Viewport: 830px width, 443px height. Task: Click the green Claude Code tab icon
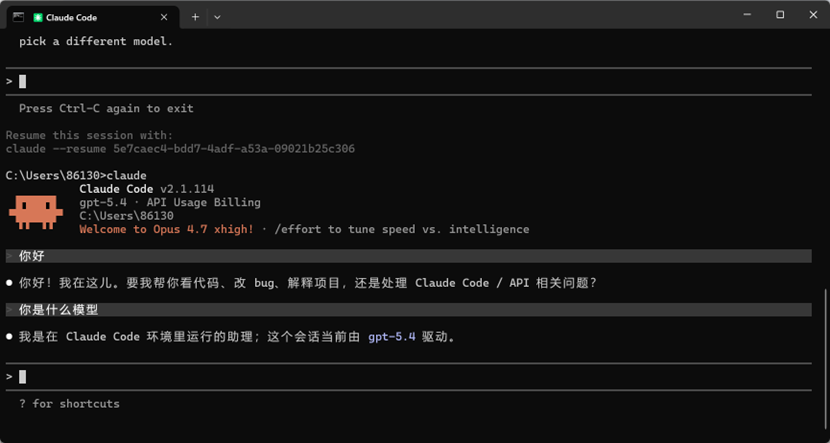pos(38,17)
